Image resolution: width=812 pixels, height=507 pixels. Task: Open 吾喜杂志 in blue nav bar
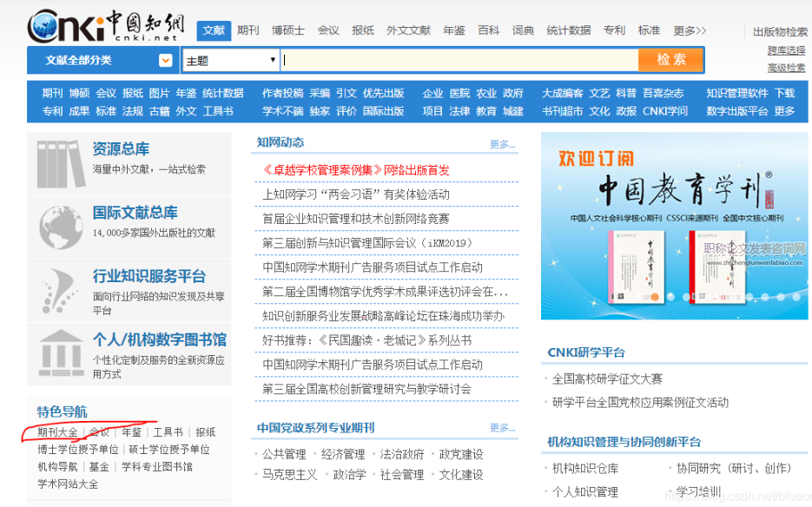point(663,93)
